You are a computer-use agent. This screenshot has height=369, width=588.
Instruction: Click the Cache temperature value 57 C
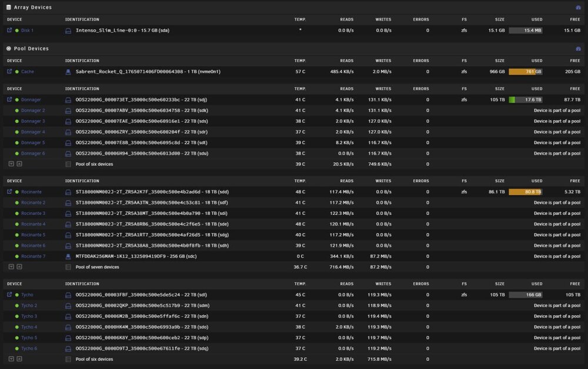pyautogui.click(x=300, y=72)
